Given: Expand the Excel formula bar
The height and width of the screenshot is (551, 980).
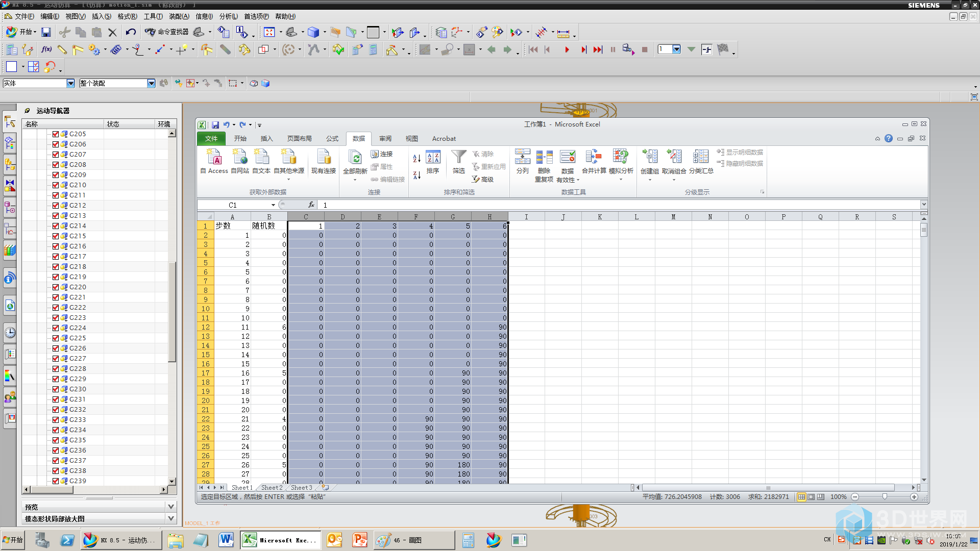Looking at the screenshot, I should click(923, 205).
